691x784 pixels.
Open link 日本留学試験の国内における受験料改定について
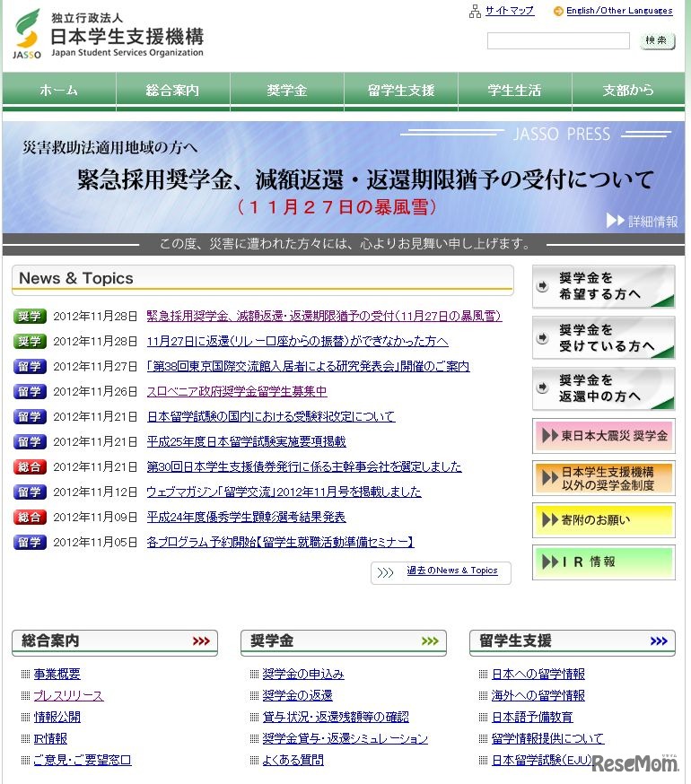(271, 416)
